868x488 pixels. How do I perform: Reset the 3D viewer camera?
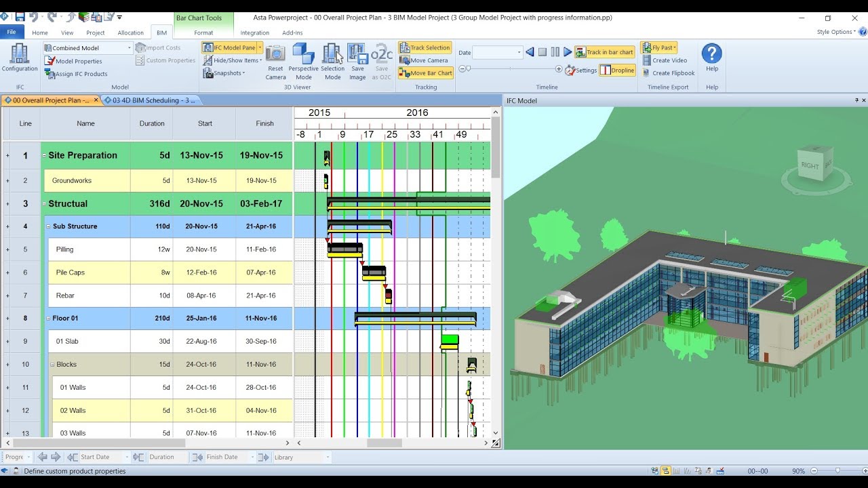click(x=275, y=62)
